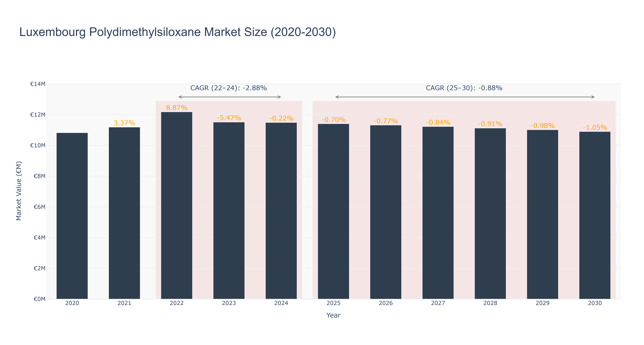This screenshot has width=644, height=345.
Task: Click the €2M y-axis tick label
Action: pos(39,268)
